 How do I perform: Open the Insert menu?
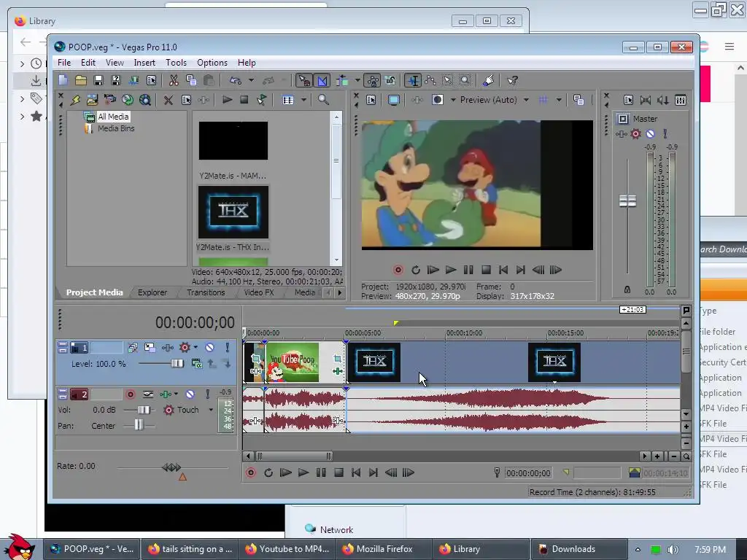144,63
